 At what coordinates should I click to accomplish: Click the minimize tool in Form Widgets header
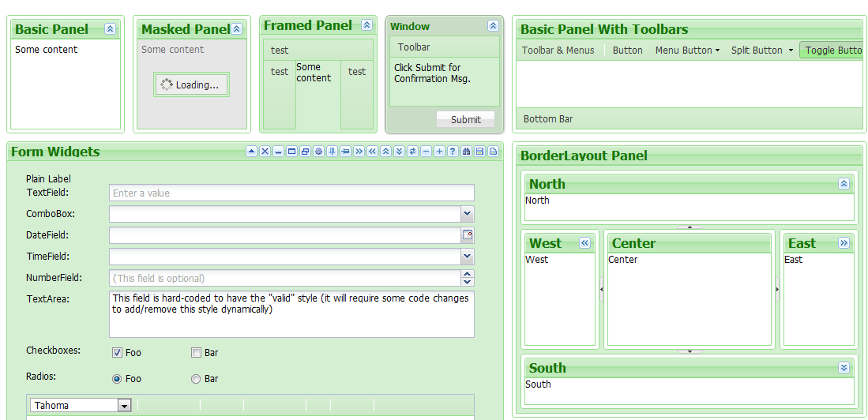(x=279, y=151)
